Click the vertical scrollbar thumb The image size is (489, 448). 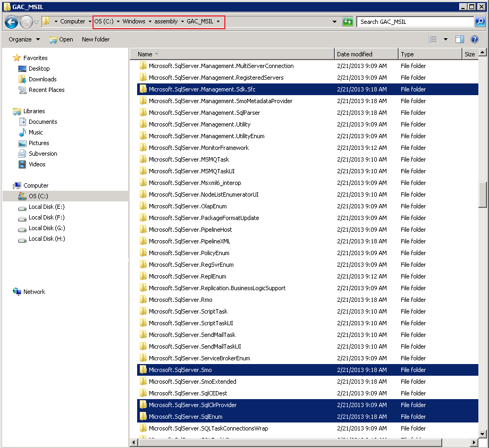483,195
